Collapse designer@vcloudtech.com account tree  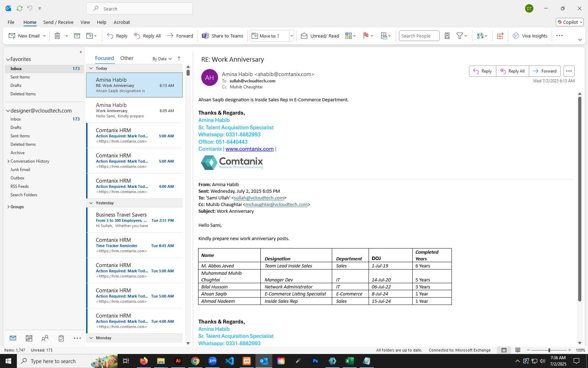coord(8,111)
